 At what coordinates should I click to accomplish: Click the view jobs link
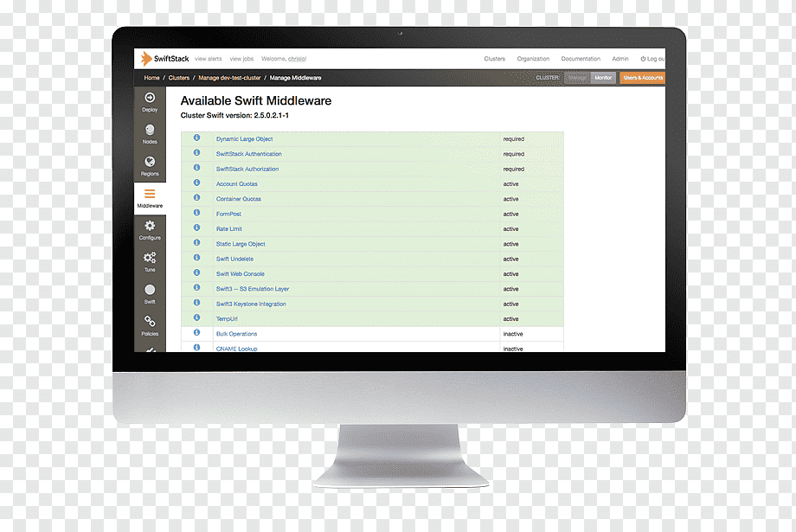tap(241, 59)
